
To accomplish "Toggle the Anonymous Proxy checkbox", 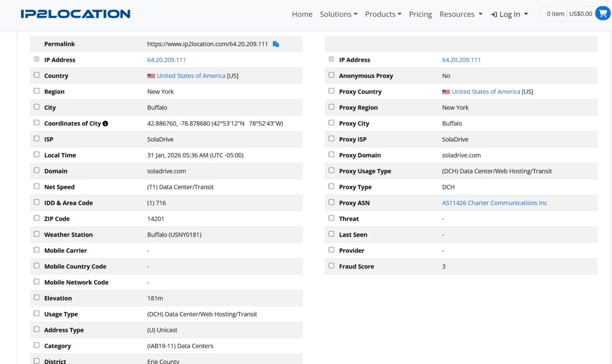I will pyautogui.click(x=331, y=75).
